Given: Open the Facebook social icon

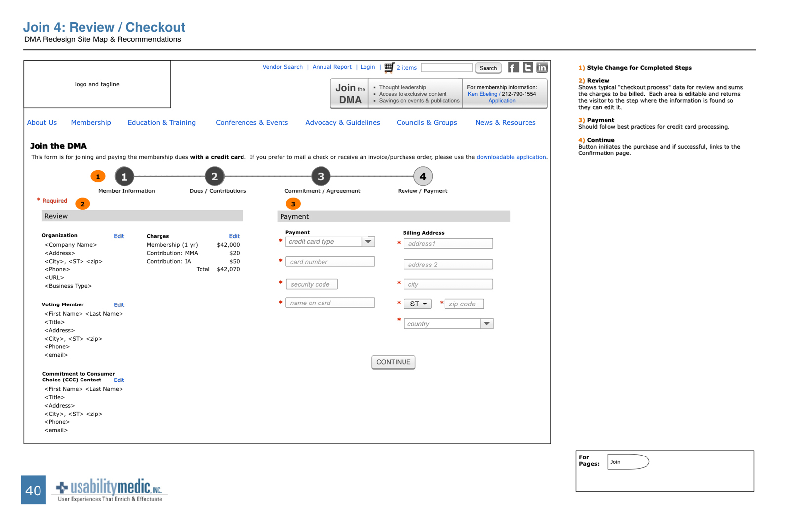Looking at the screenshot, I should click(514, 68).
